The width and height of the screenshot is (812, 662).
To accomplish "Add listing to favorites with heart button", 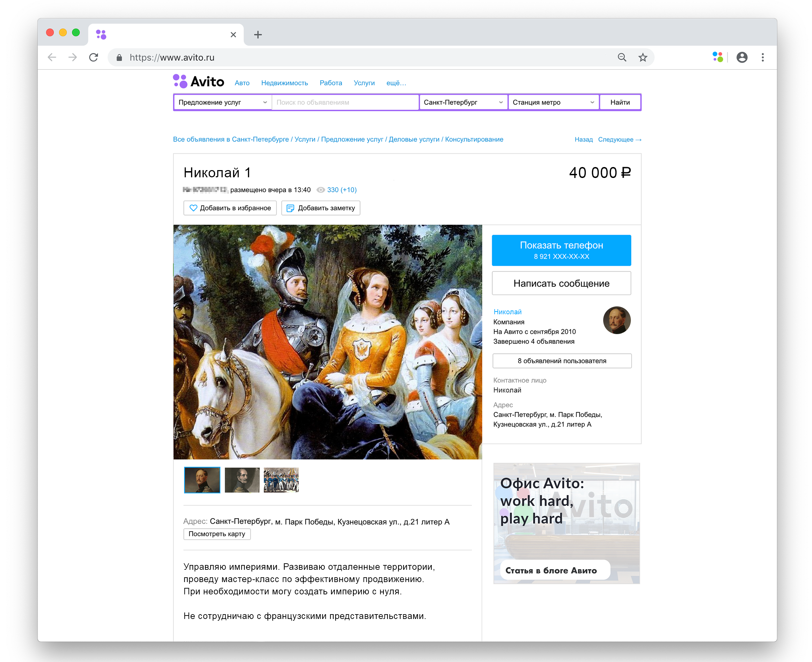I will click(230, 208).
